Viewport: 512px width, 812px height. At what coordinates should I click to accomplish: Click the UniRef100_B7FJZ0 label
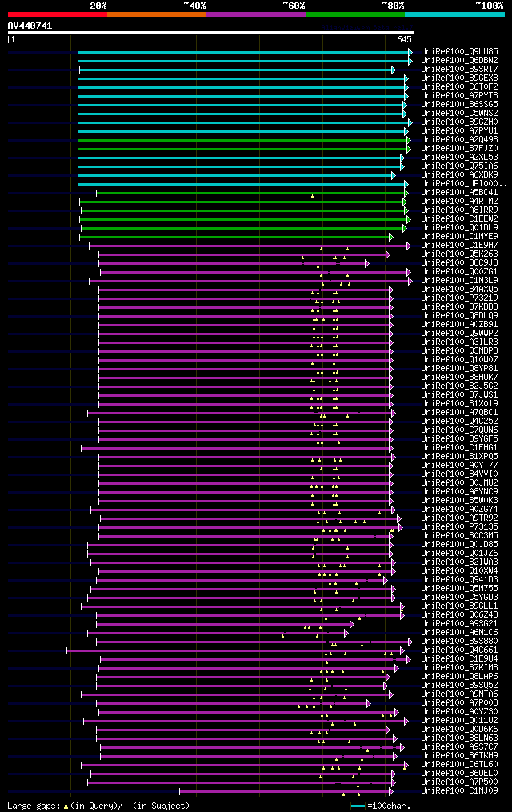point(459,149)
